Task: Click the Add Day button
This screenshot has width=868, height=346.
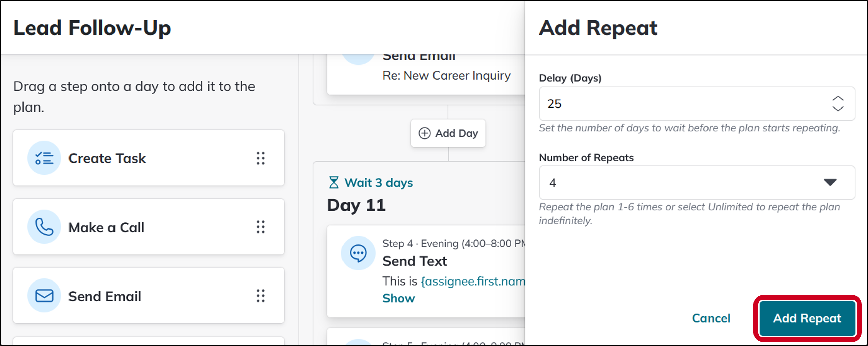Action: point(448,133)
